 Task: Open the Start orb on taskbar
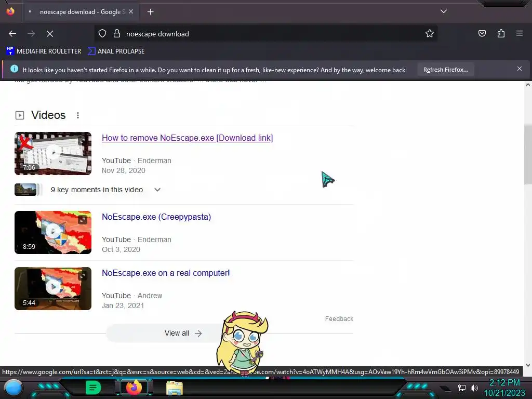[x=14, y=388]
